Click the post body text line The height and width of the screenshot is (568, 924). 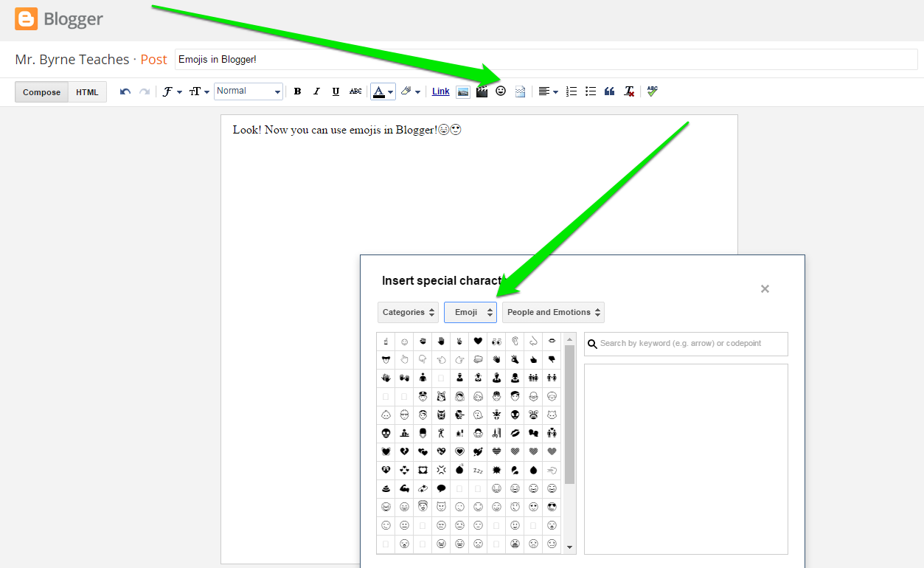tap(347, 130)
